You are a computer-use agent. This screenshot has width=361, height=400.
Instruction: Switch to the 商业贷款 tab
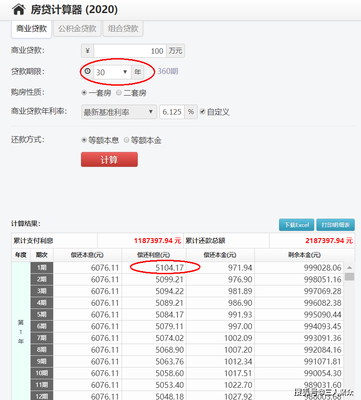click(32, 29)
